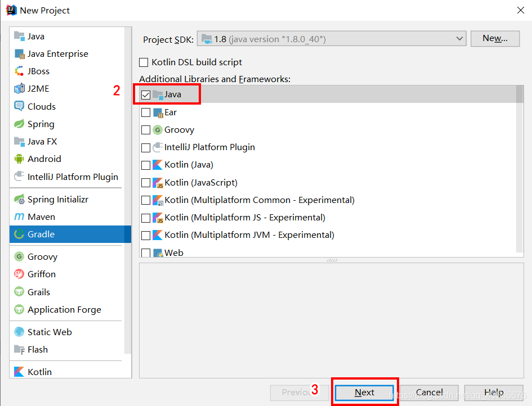532x406 pixels.
Task: Check the IntelliJ Platform Plugin checkbox
Action: (146, 148)
